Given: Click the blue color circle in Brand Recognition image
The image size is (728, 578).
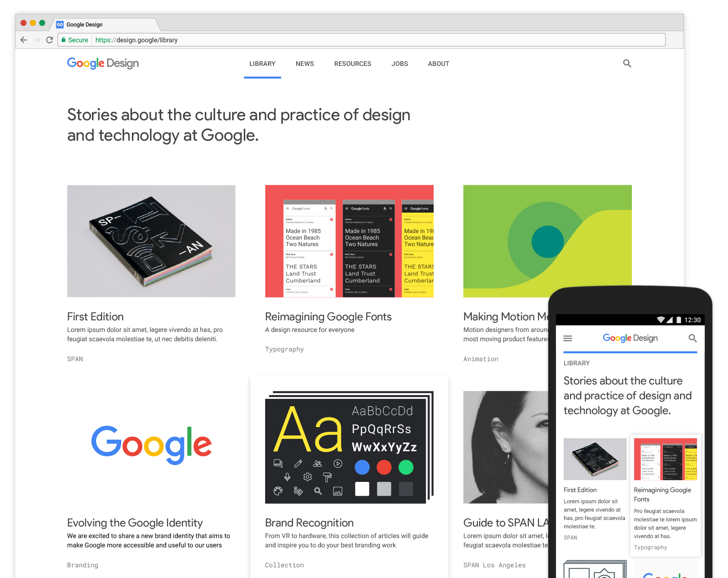Looking at the screenshot, I should point(362,467).
